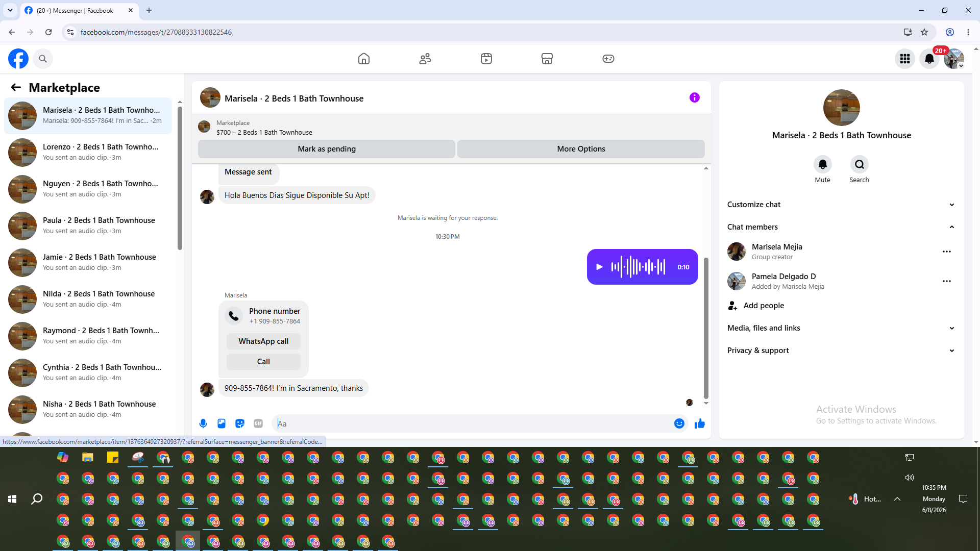Open the Gaming controller icon
980x551 pixels.
tap(608, 59)
